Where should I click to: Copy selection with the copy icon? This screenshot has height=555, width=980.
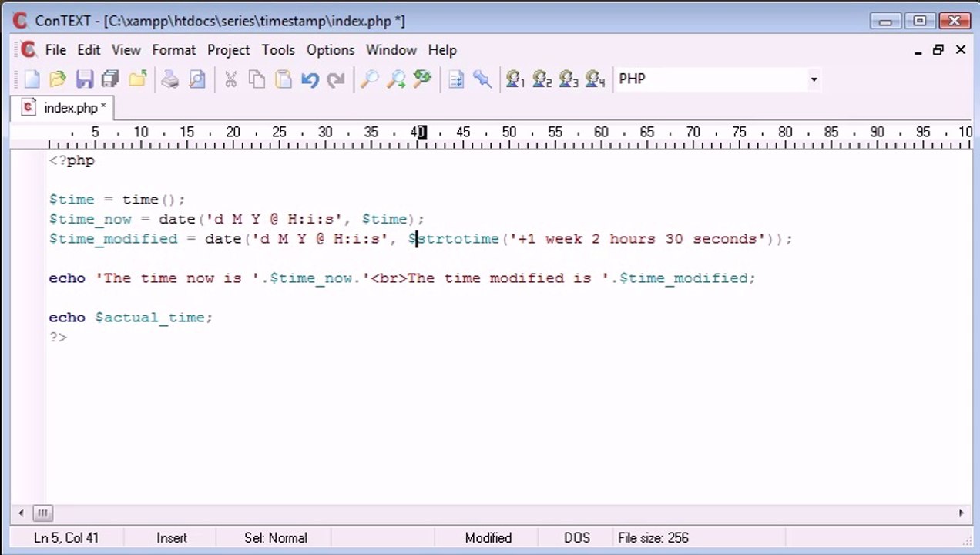pyautogui.click(x=257, y=79)
